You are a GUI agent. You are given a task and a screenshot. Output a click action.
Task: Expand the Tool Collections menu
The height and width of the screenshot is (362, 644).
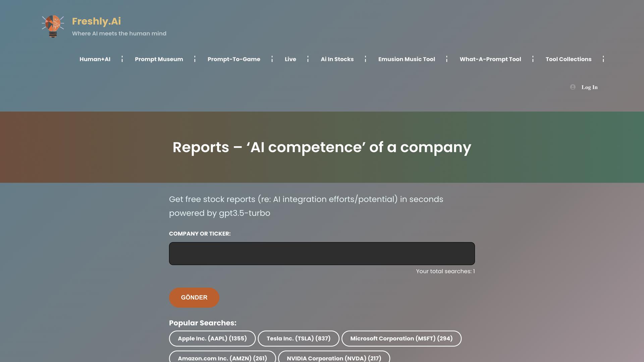click(569, 59)
